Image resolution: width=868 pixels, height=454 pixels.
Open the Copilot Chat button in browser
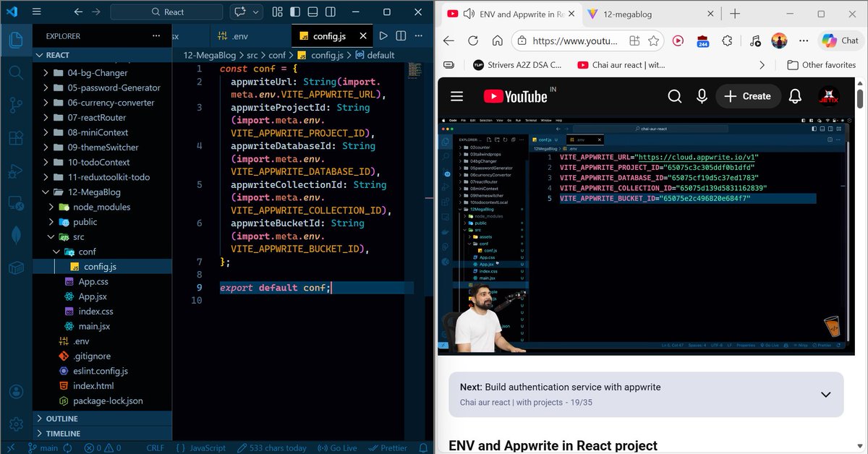point(841,41)
